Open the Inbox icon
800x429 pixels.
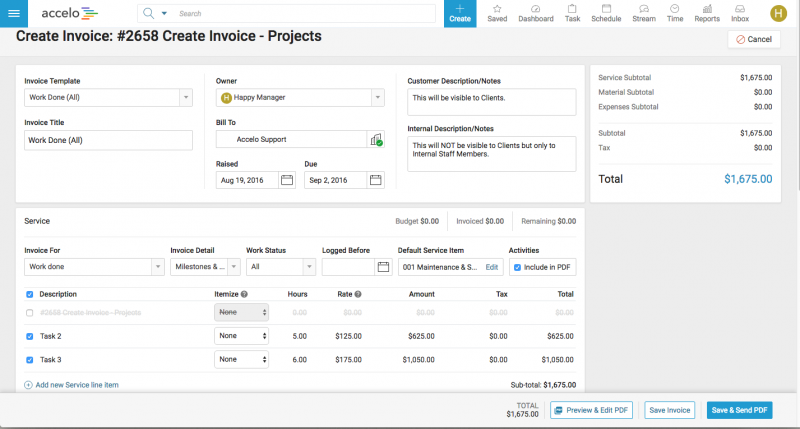(740, 13)
